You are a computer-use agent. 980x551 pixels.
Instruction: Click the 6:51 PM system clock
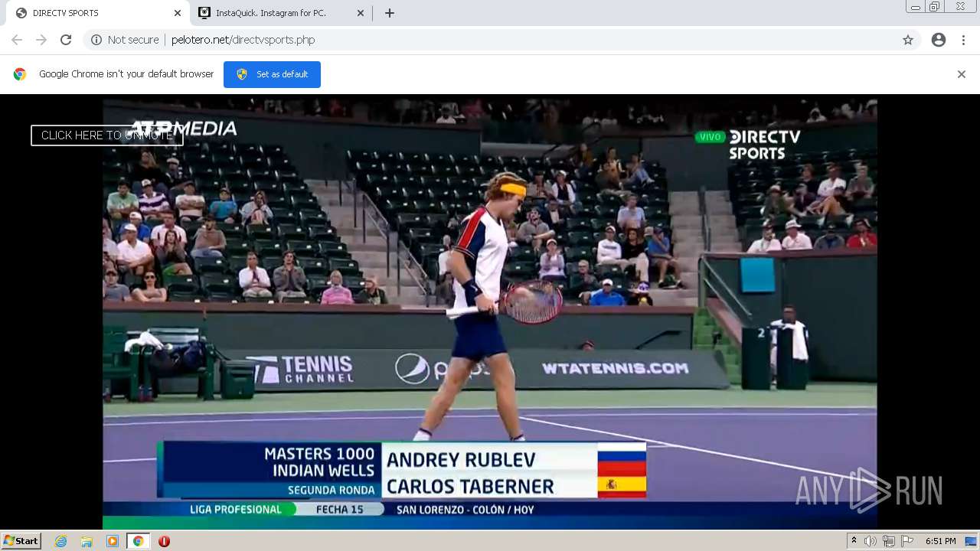point(940,541)
